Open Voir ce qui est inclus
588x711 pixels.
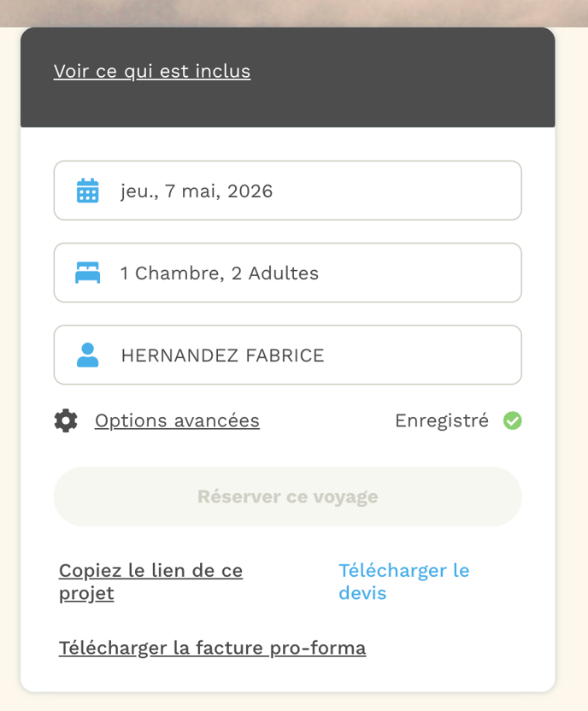(152, 71)
